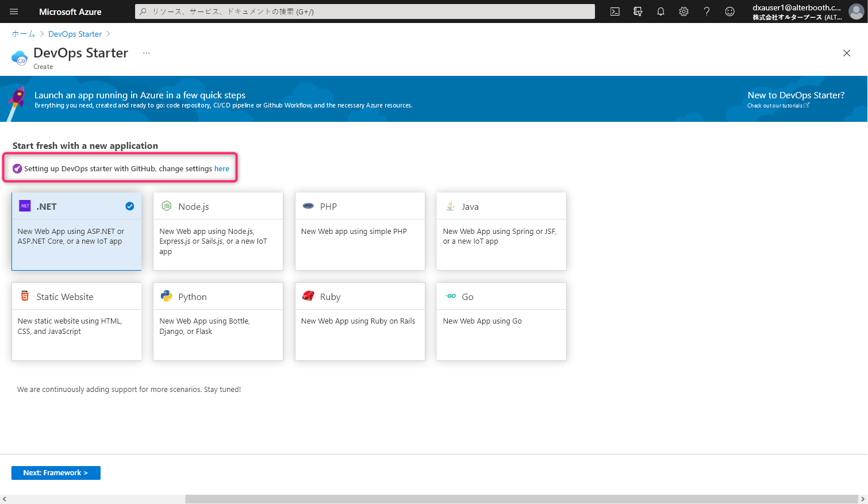Focus the resource search field
868x504 pixels.
click(365, 11)
